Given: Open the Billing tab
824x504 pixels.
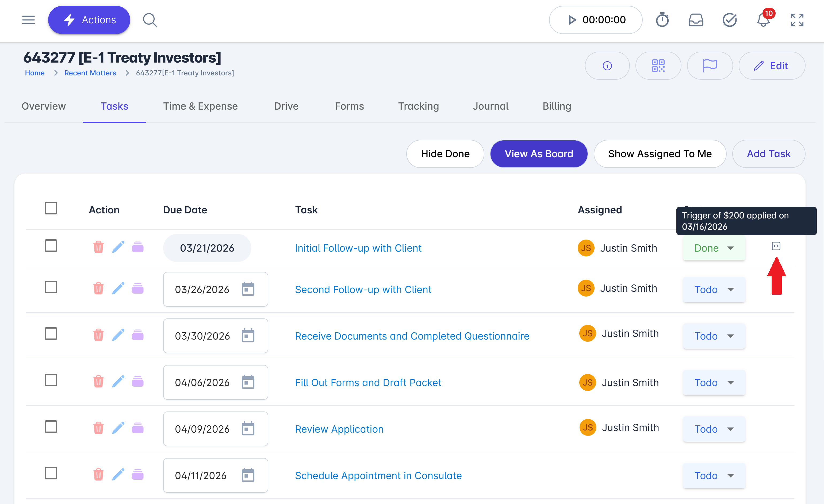Looking at the screenshot, I should tap(557, 106).
